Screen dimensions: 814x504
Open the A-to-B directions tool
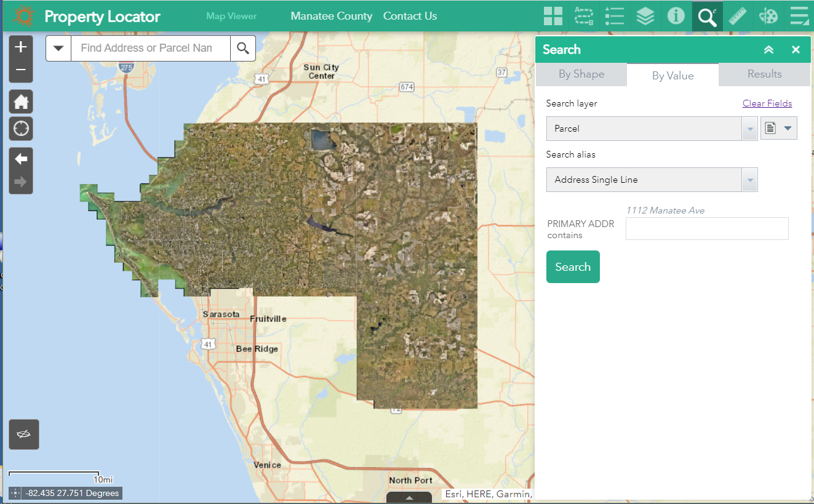(584, 16)
